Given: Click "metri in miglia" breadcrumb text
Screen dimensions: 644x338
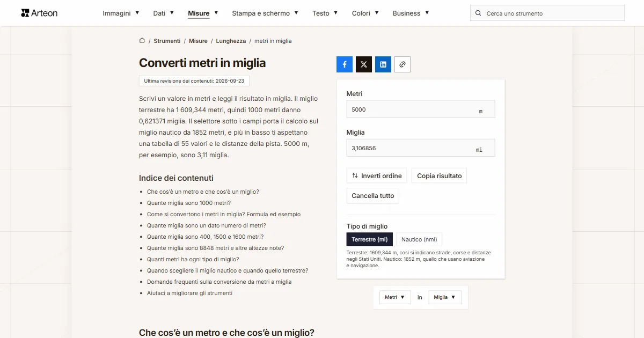Looking at the screenshot, I should 273,41.
